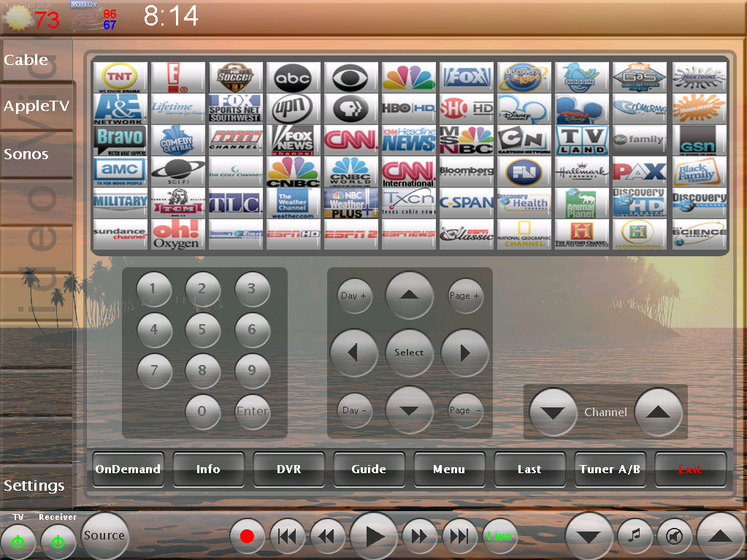
Task: Select the CNBC channel logo
Action: tap(293, 172)
